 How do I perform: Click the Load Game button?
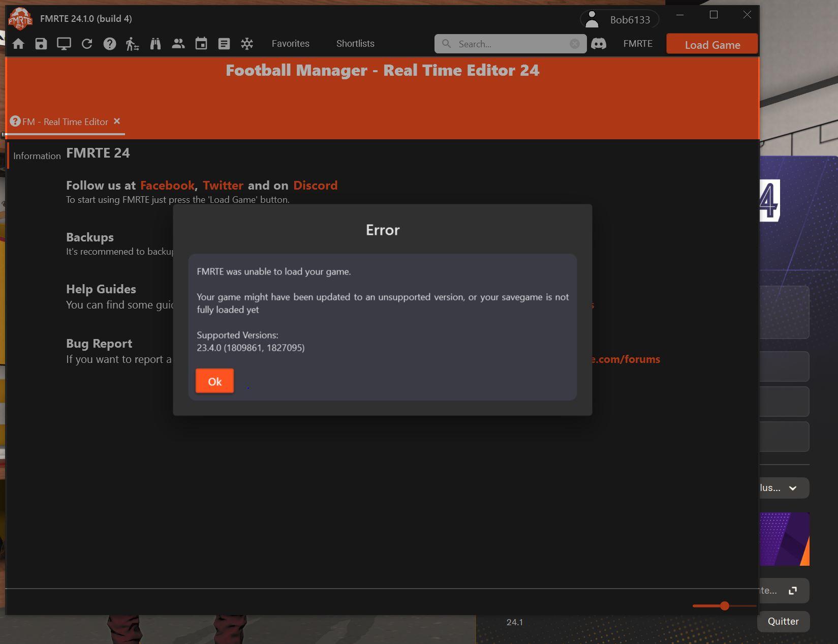tap(712, 44)
